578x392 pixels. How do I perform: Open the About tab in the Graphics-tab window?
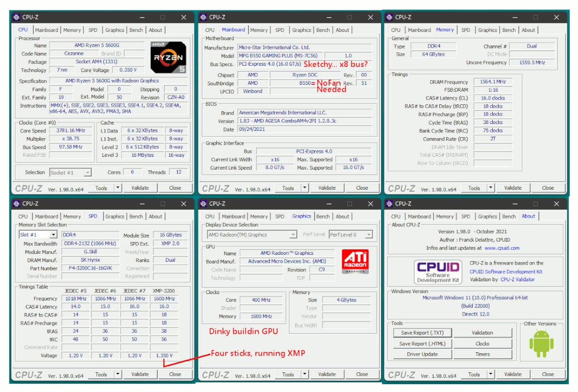342,217
